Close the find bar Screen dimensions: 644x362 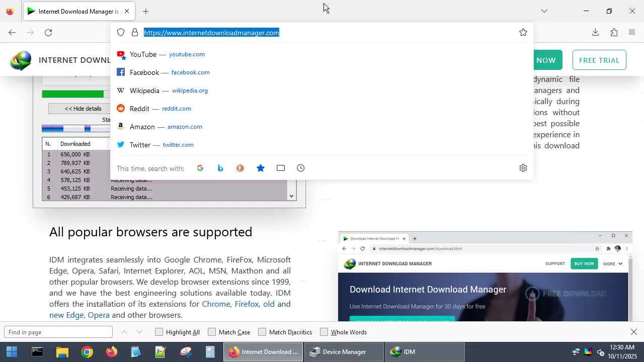click(x=634, y=332)
